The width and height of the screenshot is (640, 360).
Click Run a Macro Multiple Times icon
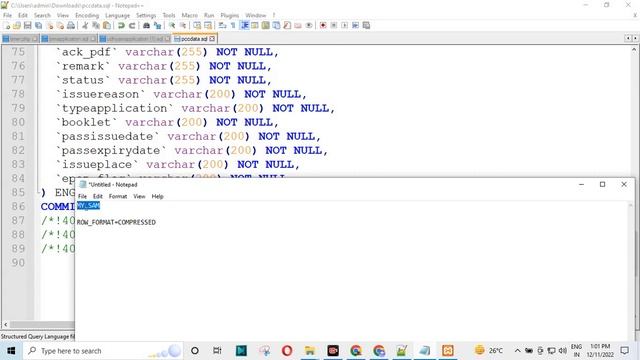click(x=356, y=25)
